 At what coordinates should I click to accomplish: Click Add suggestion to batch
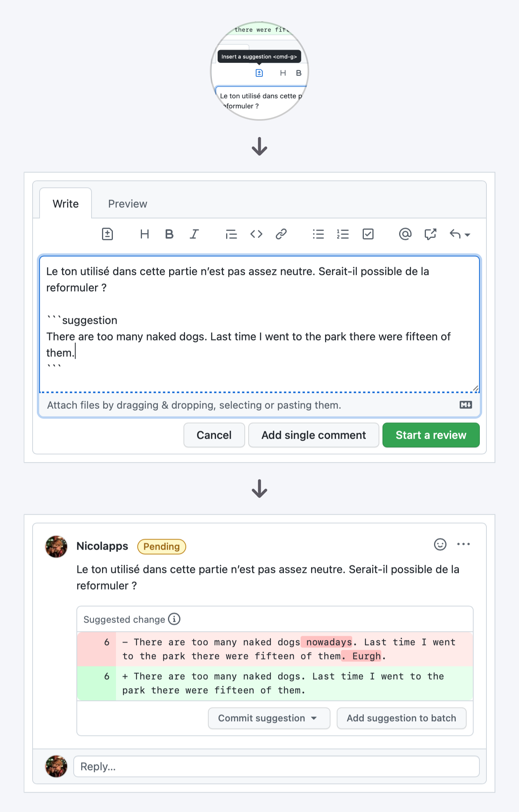[x=401, y=718]
